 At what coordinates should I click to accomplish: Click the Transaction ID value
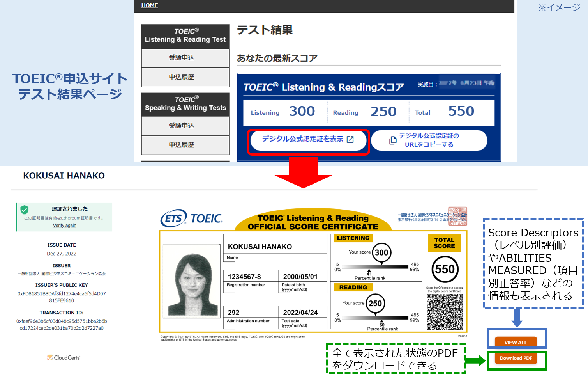62,324
